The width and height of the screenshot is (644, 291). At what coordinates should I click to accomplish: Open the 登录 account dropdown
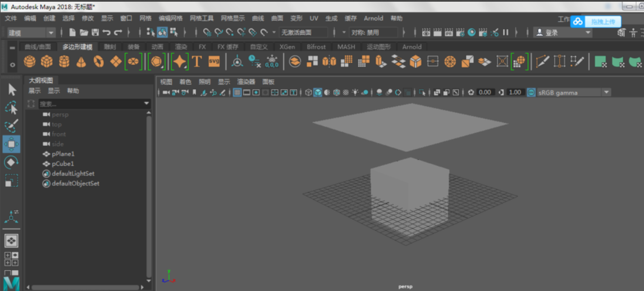pyautogui.click(x=563, y=33)
